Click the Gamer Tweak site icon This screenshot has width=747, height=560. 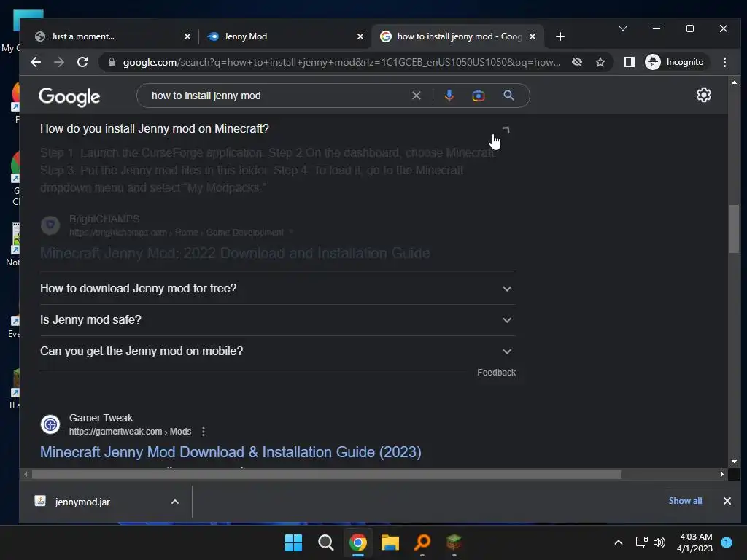pyautogui.click(x=50, y=424)
